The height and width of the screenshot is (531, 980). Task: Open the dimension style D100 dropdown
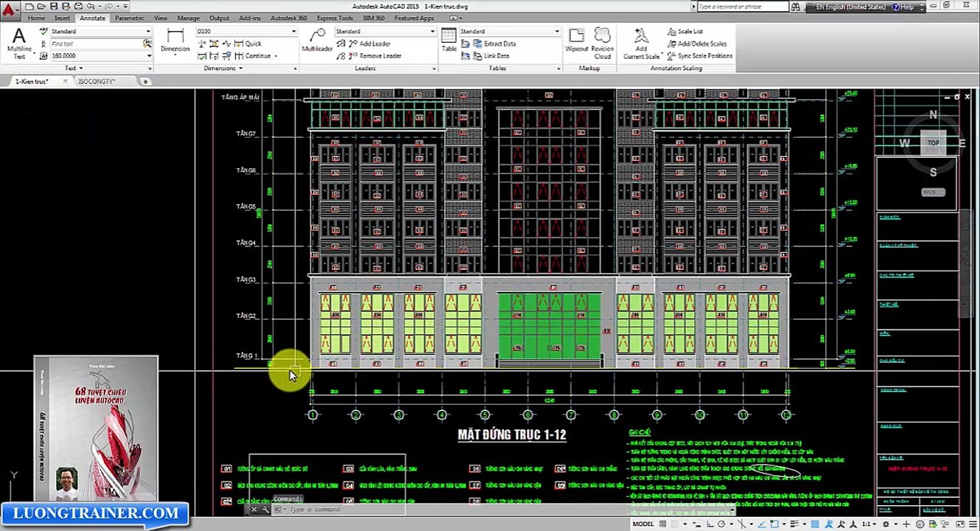293,32
